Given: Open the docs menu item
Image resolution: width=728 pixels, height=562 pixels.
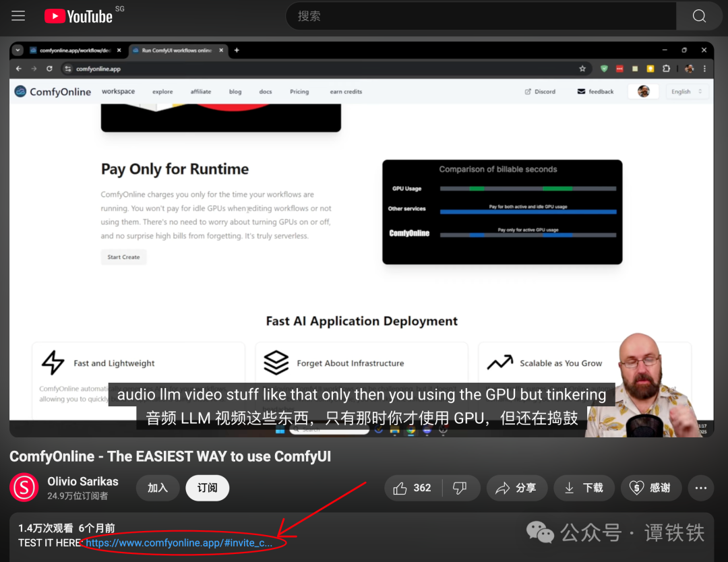Looking at the screenshot, I should tap(266, 92).
